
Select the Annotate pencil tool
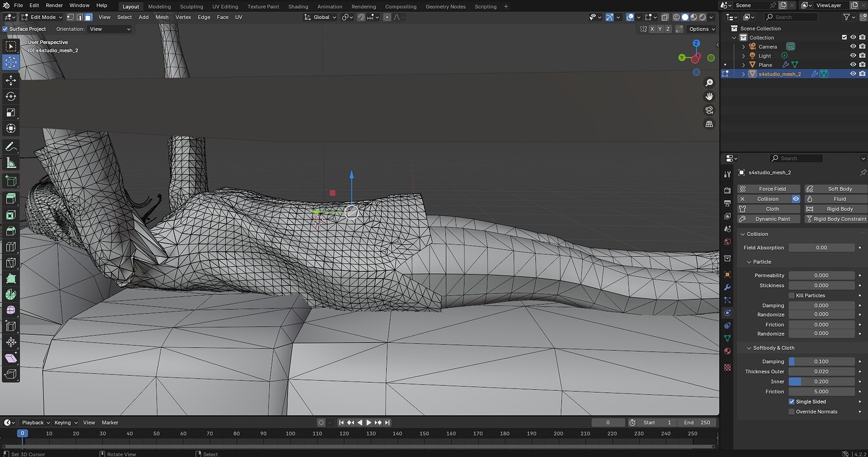click(11, 147)
